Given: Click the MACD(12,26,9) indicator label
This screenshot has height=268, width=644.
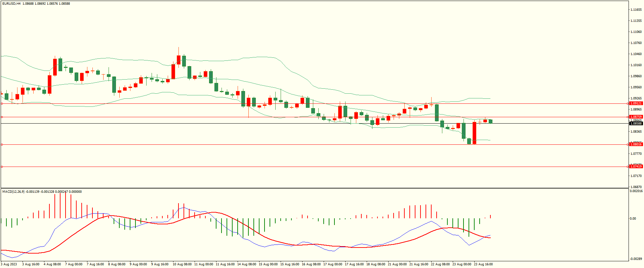Looking at the screenshot, I should click(13, 192).
